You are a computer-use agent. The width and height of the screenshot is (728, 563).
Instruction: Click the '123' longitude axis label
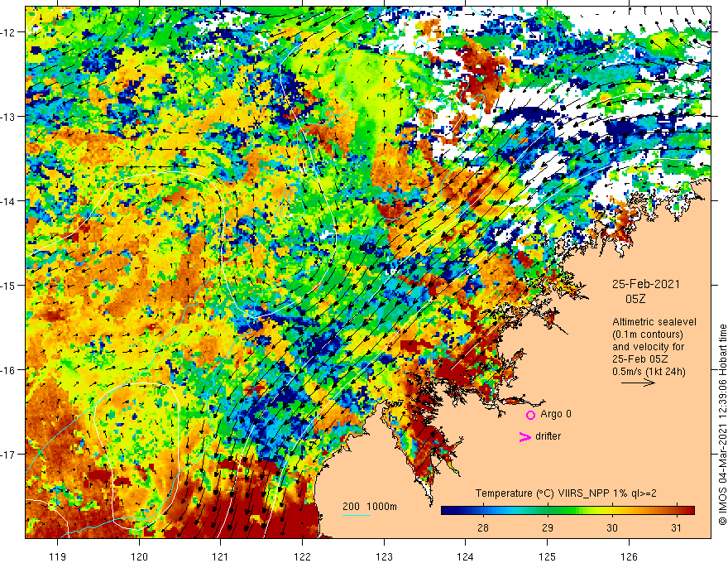click(x=384, y=556)
